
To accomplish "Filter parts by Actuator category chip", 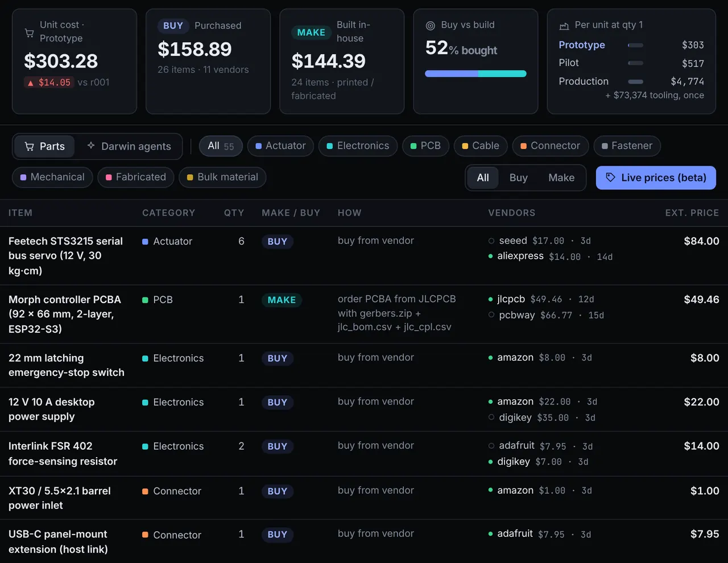I will (x=280, y=146).
